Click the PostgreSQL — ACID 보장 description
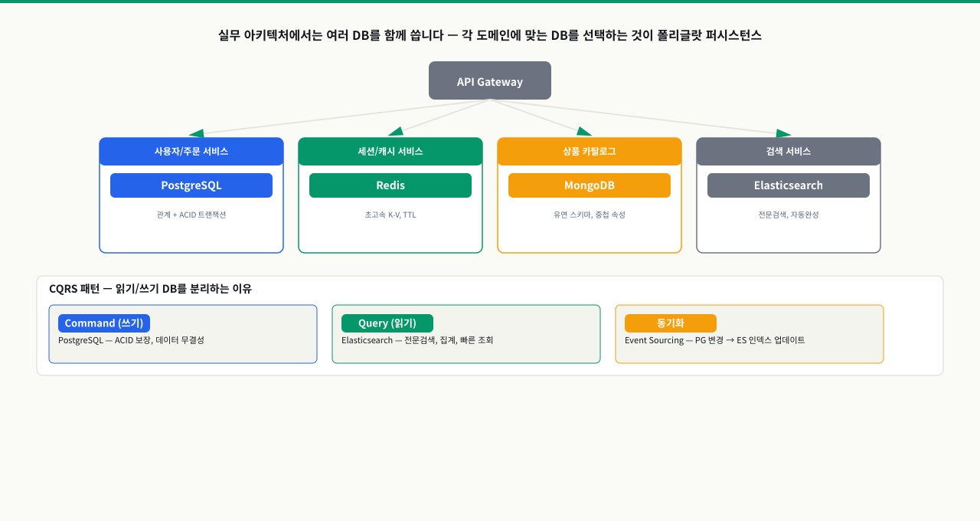This screenshot has width=980, height=521. (131, 340)
